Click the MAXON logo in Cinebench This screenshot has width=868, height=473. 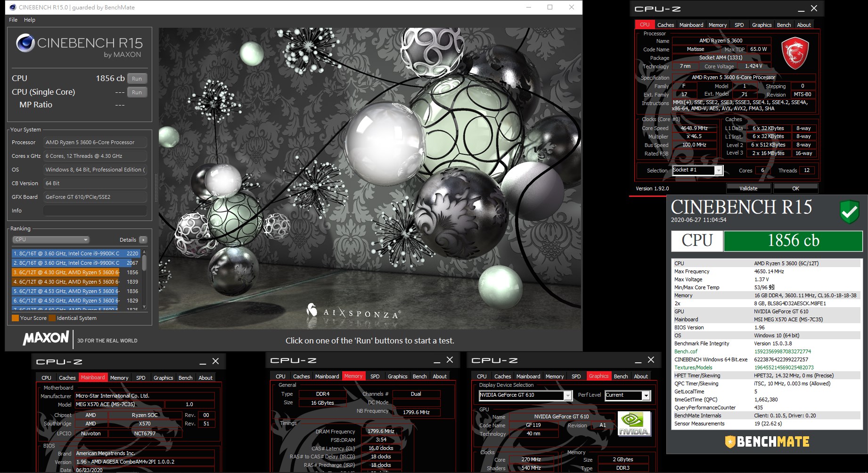[46, 338]
